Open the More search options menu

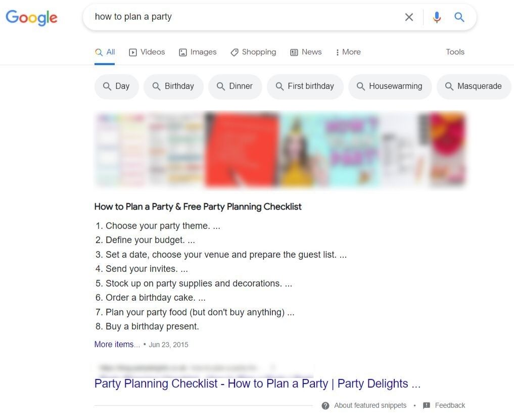tap(348, 52)
